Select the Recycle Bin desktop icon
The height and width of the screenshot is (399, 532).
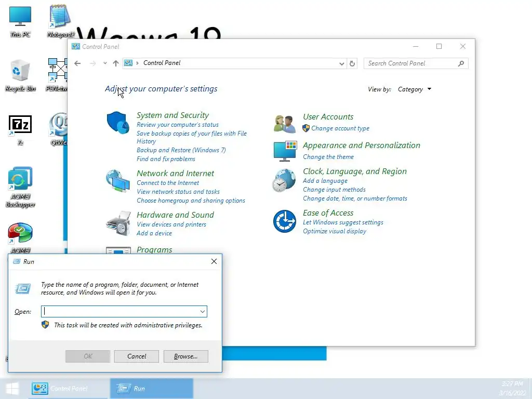coord(20,75)
